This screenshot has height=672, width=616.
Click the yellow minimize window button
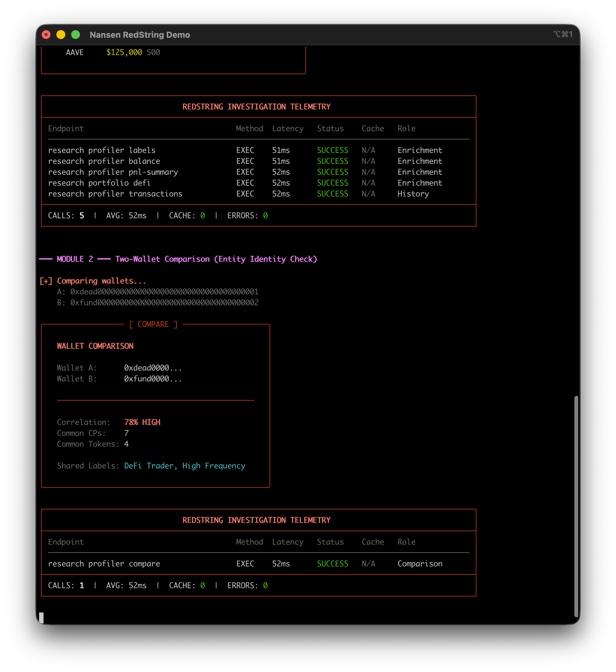pyautogui.click(x=61, y=35)
